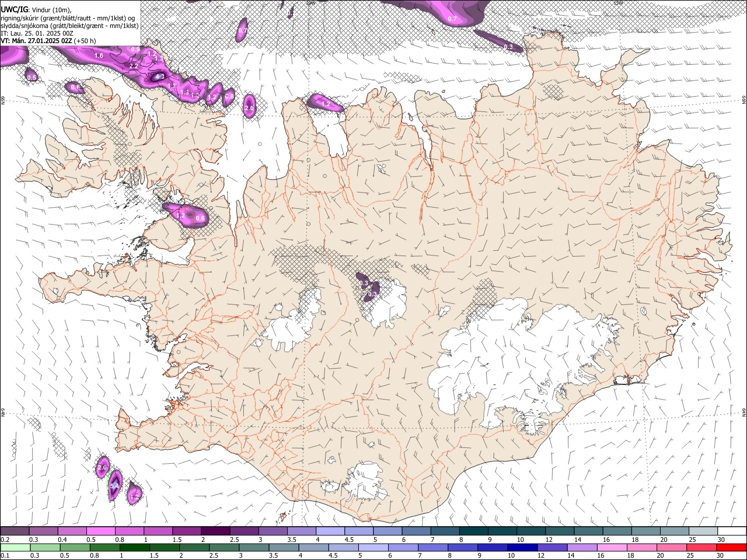
Task: Select bright red rain swatch after 30
Action: (x=731, y=547)
